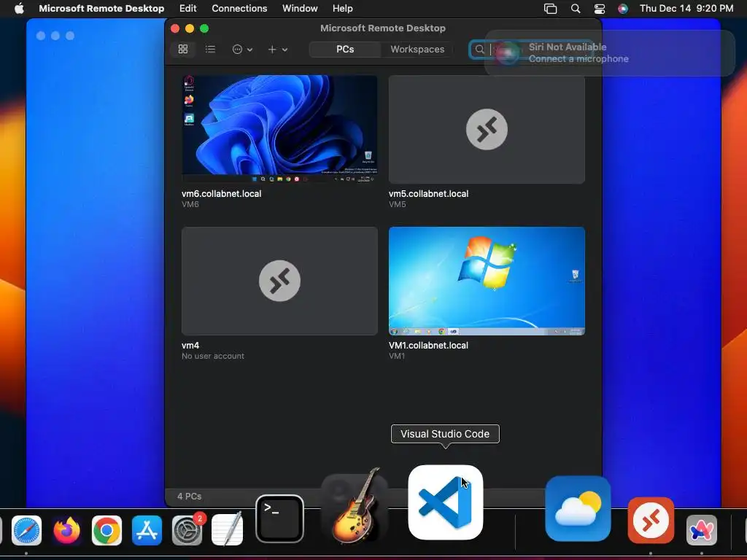Open TextEdit from the Dock

(228, 529)
